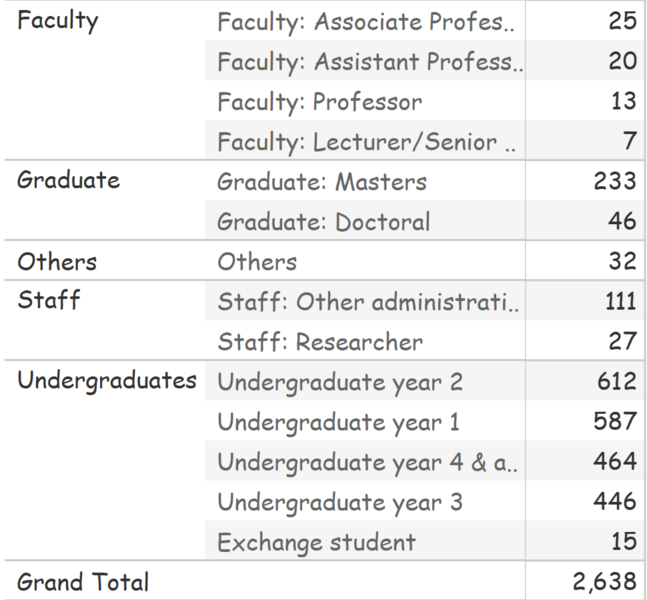This screenshot has width=647, height=600.
Task: Select the Undergraduate year 1 label
Action: point(338,423)
